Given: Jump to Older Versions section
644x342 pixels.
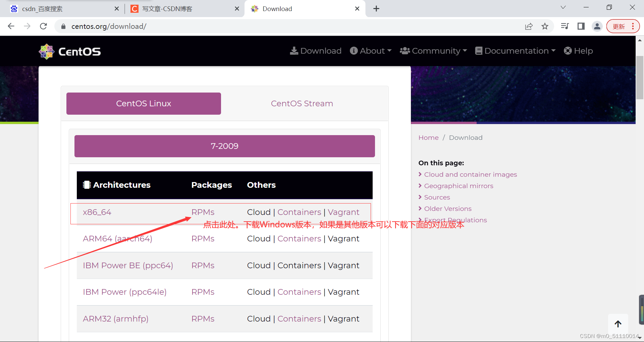Looking at the screenshot, I should 448,209.
